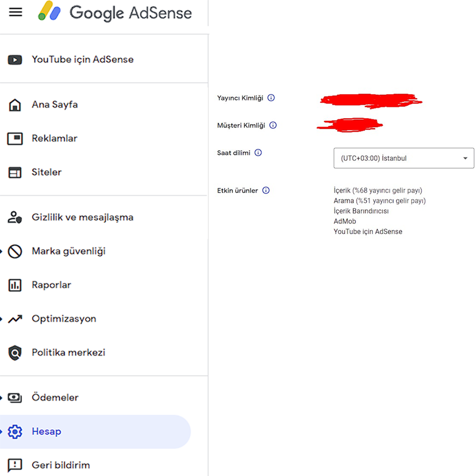476x476 pixels.
Task: Click the Google AdSense logo
Action: (115, 12)
